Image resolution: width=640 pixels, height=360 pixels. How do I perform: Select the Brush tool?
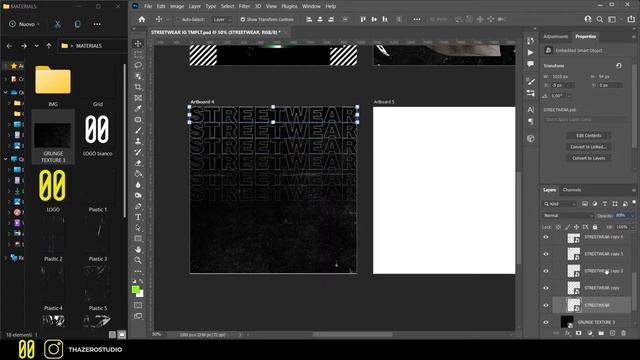point(138,130)
